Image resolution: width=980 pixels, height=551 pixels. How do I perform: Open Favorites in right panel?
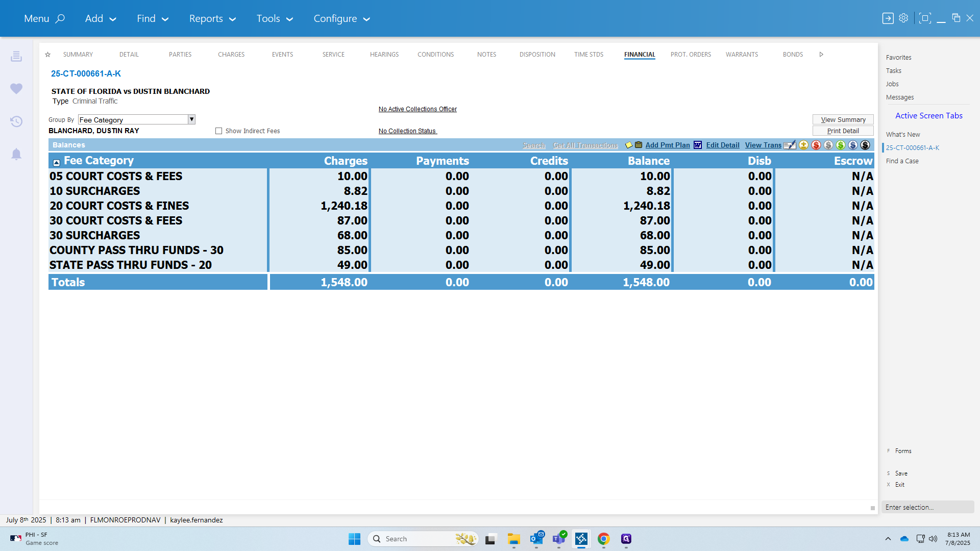coord(898,58)
